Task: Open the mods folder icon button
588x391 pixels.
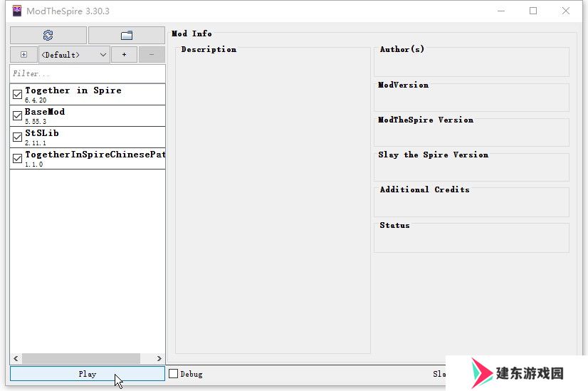Action: pos(127,36)
